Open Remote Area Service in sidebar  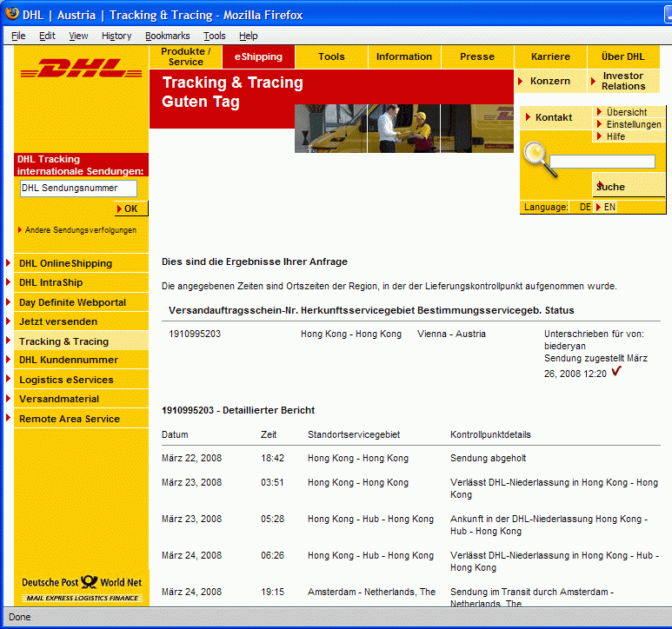[x=81, y=419]
